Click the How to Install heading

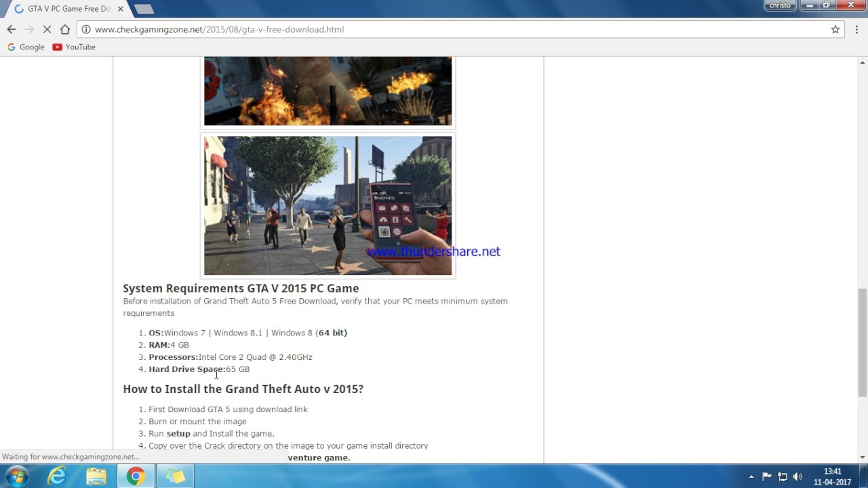(243, 389)
